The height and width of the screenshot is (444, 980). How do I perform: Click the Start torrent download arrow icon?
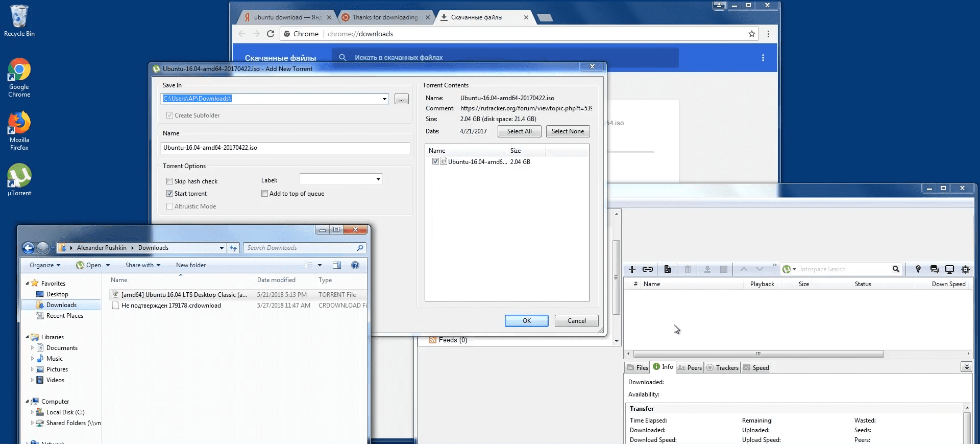tap(707, 269)
